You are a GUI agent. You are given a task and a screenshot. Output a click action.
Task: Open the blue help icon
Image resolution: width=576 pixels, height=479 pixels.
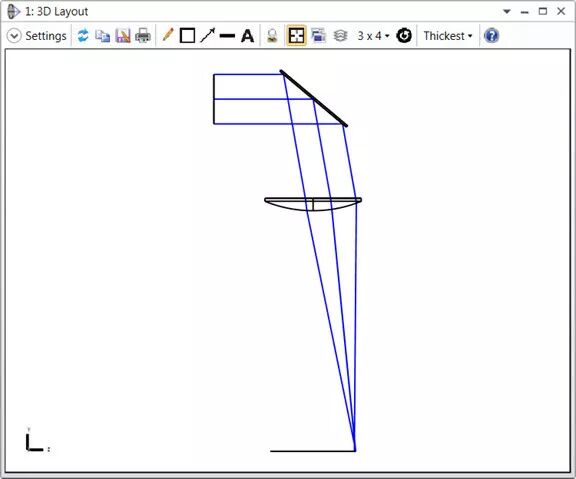[x=492, y=36]
